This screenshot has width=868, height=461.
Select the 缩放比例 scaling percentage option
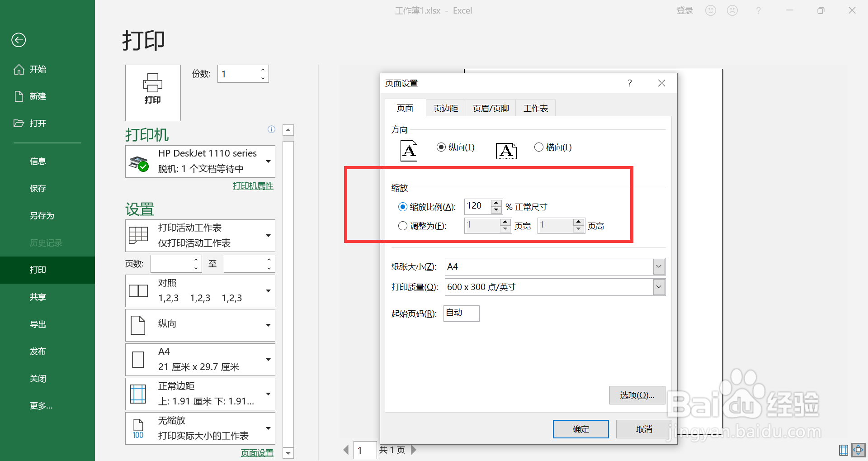tap(402, 206)
